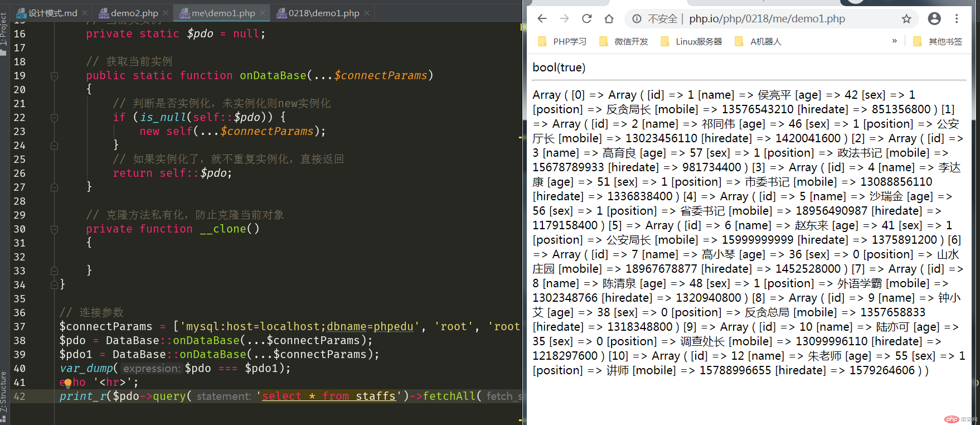Click the $connectParams variable on line 37
This screenshot has width=980, height=425.
[x=106, y=326]
